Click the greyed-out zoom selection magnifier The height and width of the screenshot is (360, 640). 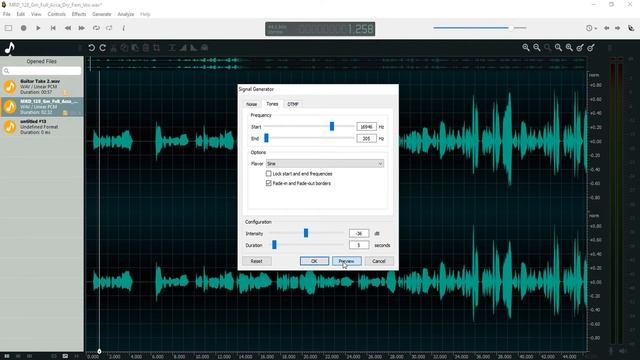[x=547, y=48]
